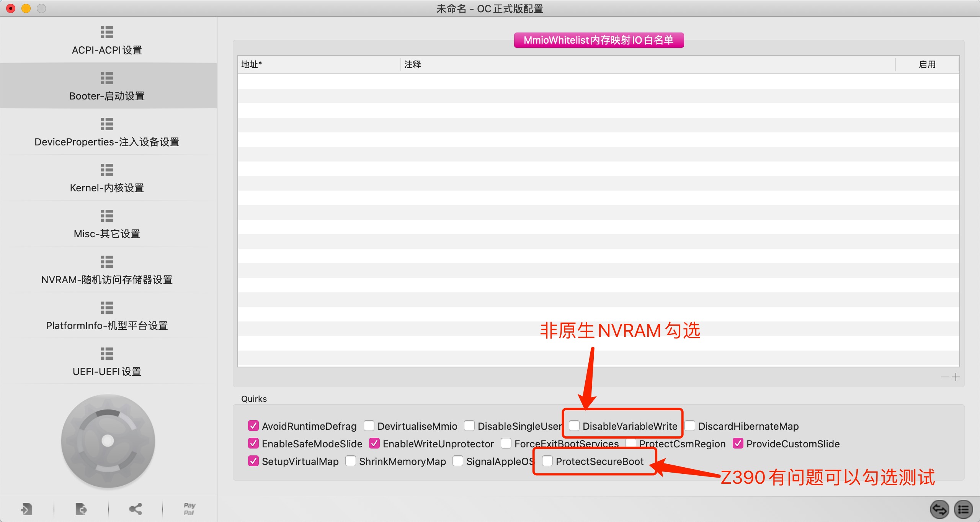This screenshot has width=980, height=522.
Task: Click the plus icon to add whitelist row
Action: (956, 377)
